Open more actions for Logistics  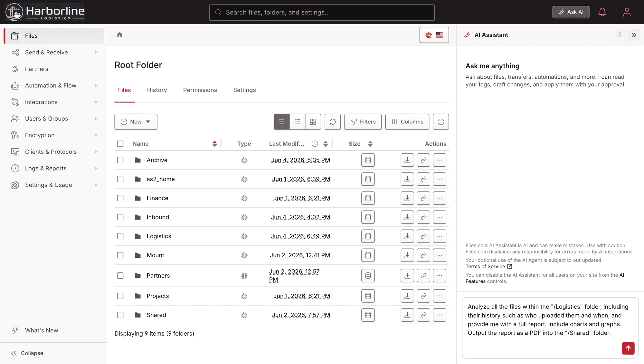(440, 236)
